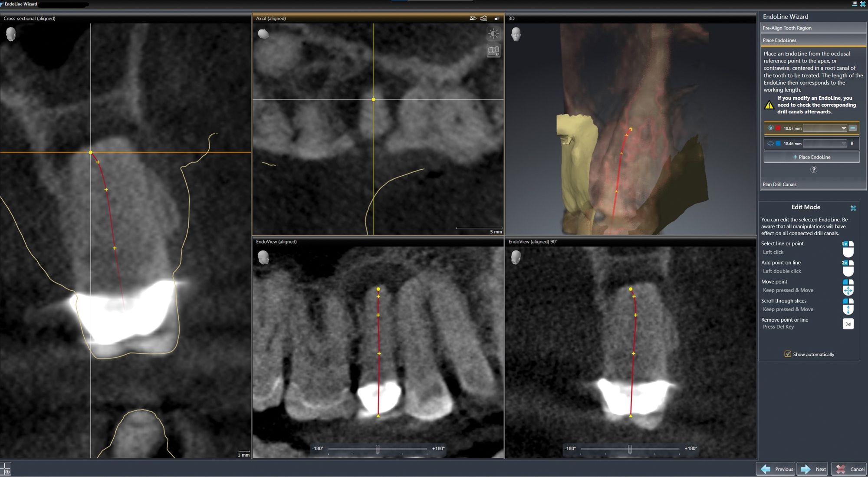Expand the Pre-Align Tooth Region step
Image resolution: width=868 pixels, height=477 pixels.
pos(813,28)
